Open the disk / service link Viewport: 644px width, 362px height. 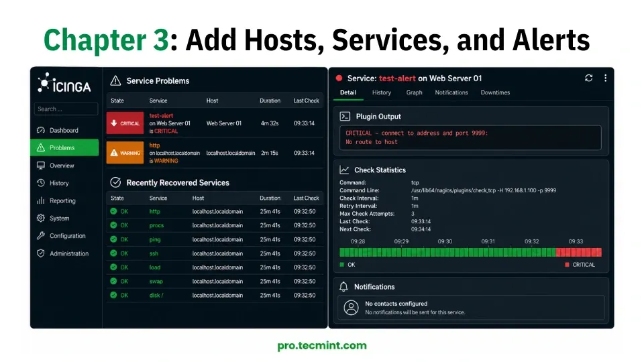pos(156,295)
